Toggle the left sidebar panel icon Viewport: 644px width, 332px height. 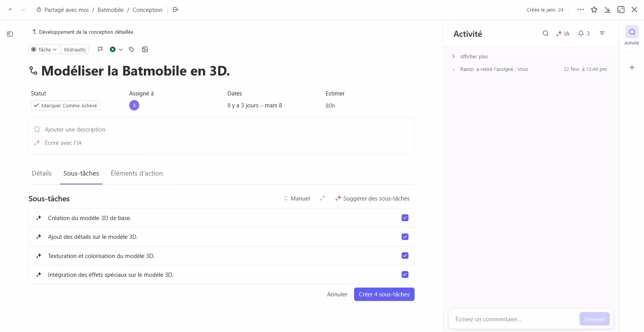click(x=10, y=34)
